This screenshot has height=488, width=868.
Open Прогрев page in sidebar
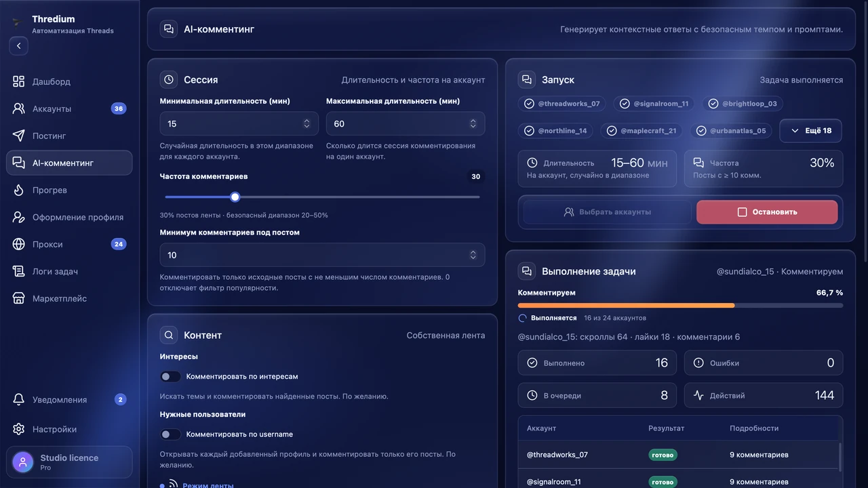pyautogui.click(x=69, y=190)
